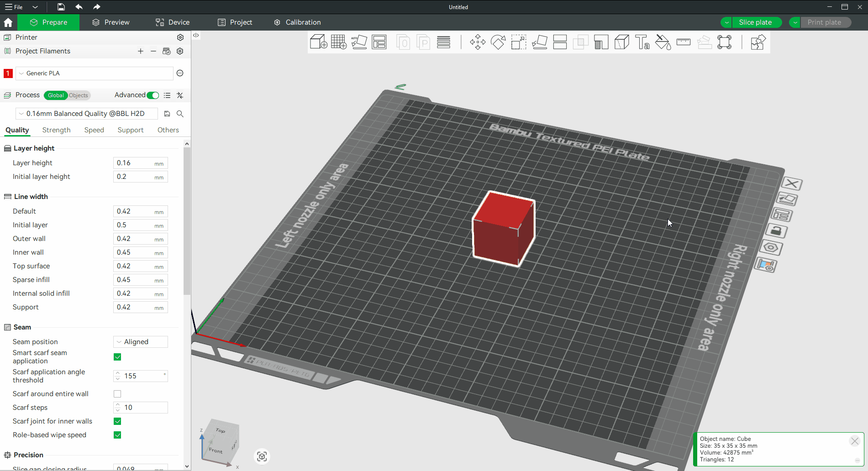The image size is (868, 471).
Task: Open the 0.16mm Balanced Quality preset dropdown
Action: (x=87, y=114)
